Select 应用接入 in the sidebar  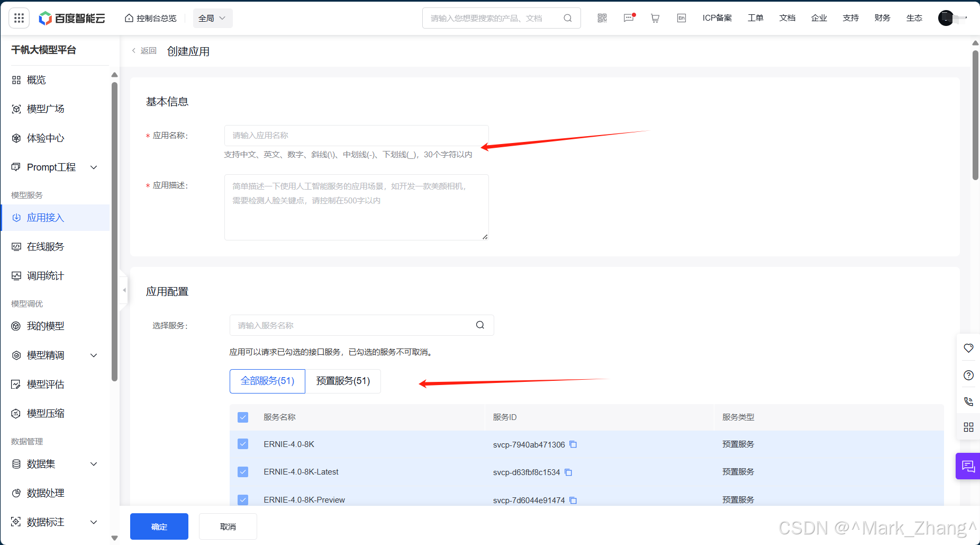point(55,218)
